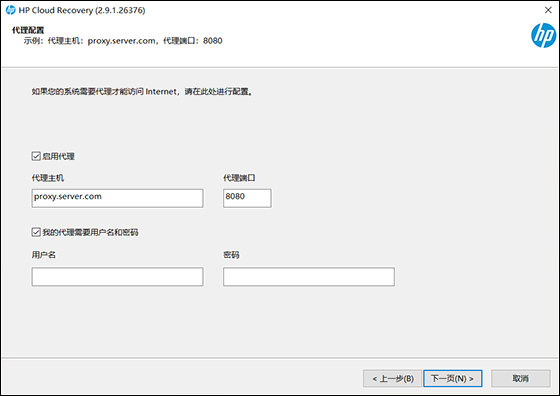Click the example text 示例: 代理主机

(123, 41)
